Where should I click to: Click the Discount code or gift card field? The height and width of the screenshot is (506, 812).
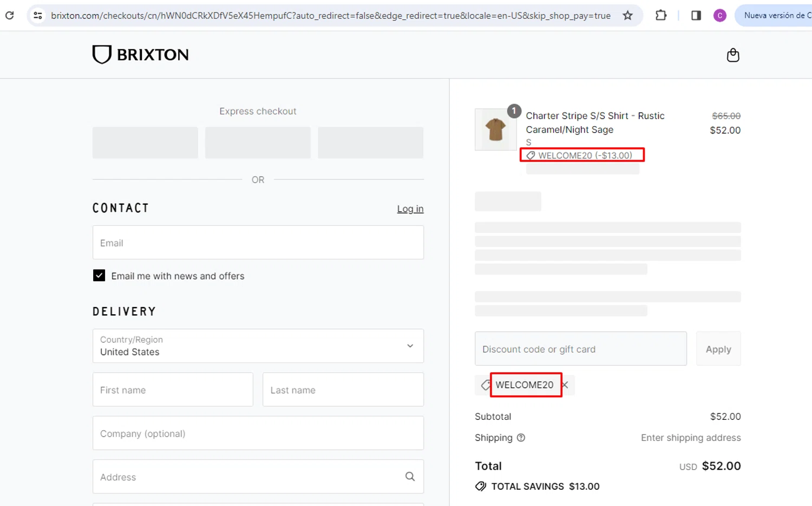[581, 349]
